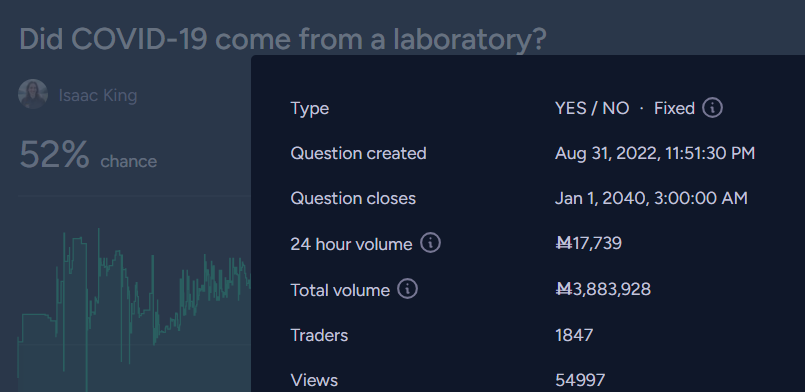Screen dimensions: 805x392
Task: Click info icon beside Total volume
Action: click(408, 289)
